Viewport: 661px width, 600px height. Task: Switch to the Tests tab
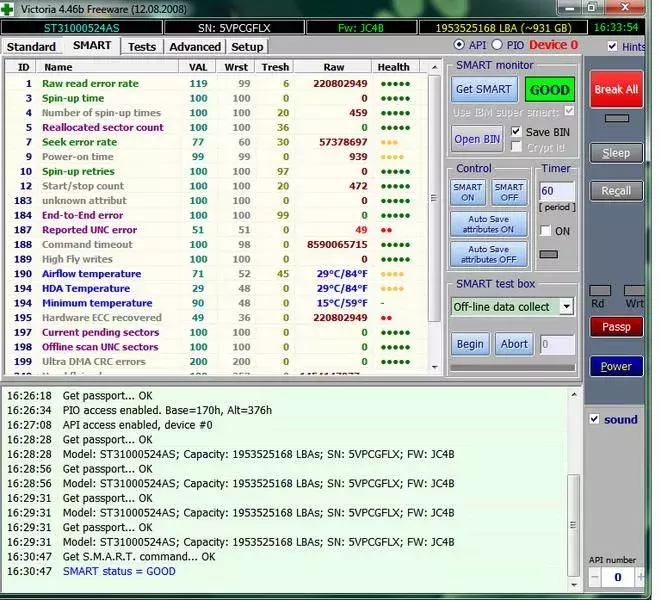coord(142,46)
